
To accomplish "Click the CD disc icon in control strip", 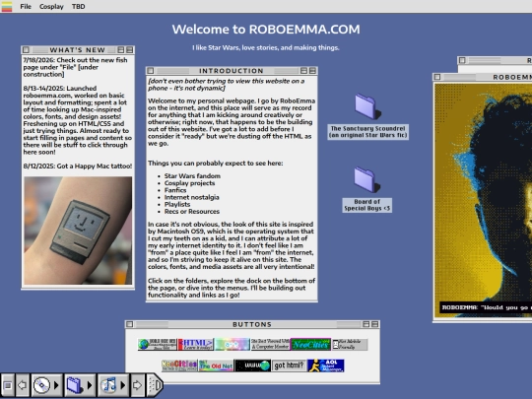I will pyautogui.click(x=41, y=385).
